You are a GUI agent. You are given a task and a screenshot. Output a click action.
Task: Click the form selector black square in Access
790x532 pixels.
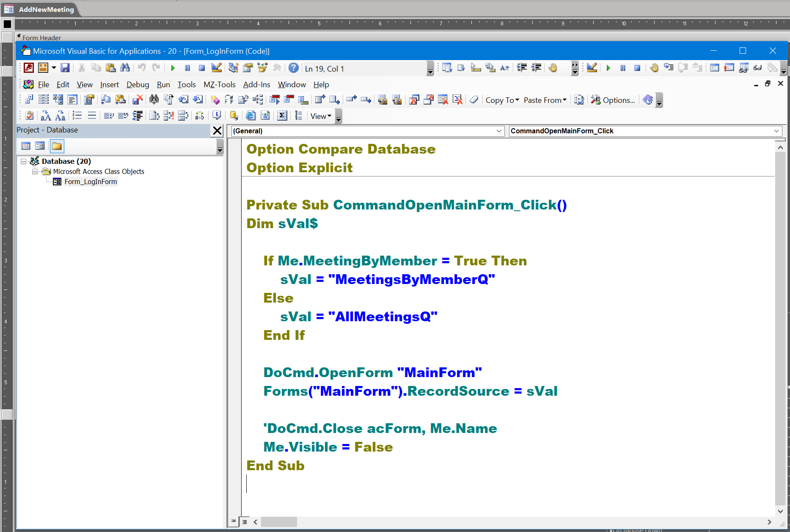[x=7, y=24]
